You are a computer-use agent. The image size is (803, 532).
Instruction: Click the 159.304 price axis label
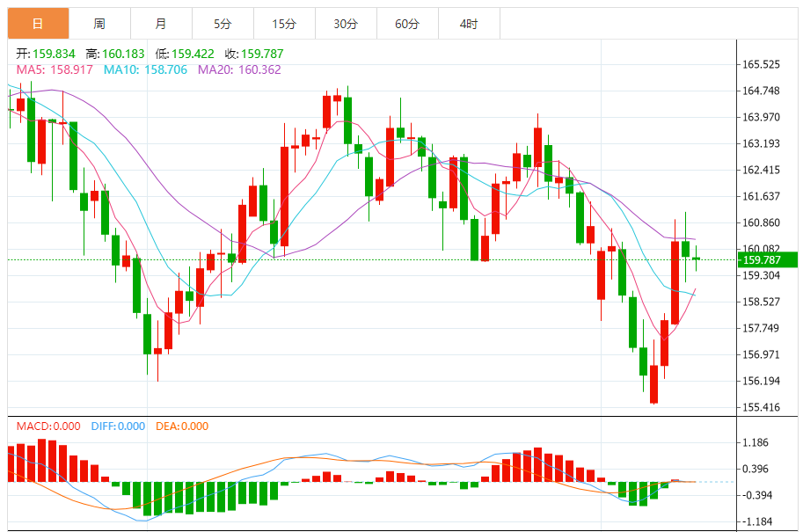[761, 275]
